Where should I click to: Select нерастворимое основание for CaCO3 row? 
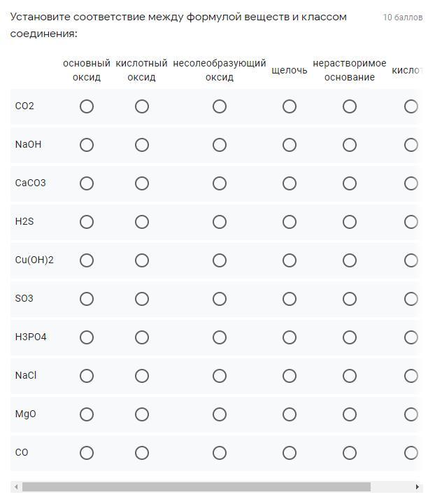[x=350, y=183]
